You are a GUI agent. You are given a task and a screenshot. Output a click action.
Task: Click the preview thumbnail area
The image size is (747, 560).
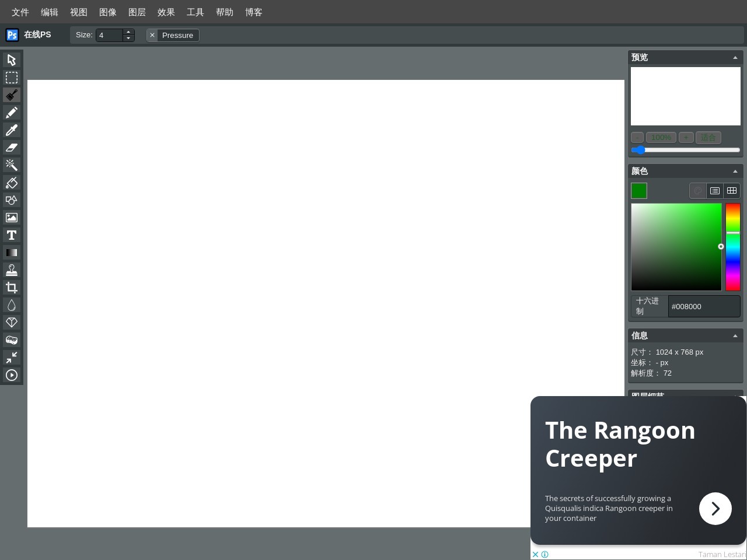coord(686,96)
